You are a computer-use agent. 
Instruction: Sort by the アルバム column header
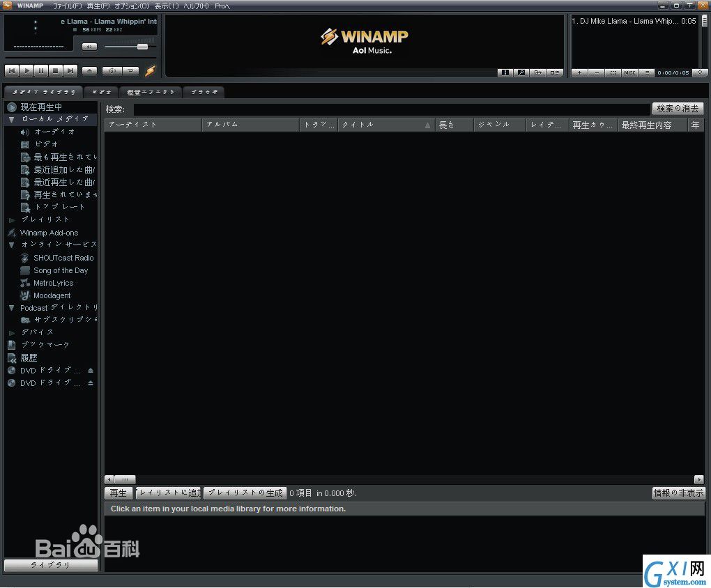pyautogui.click(x=251, y=125)
